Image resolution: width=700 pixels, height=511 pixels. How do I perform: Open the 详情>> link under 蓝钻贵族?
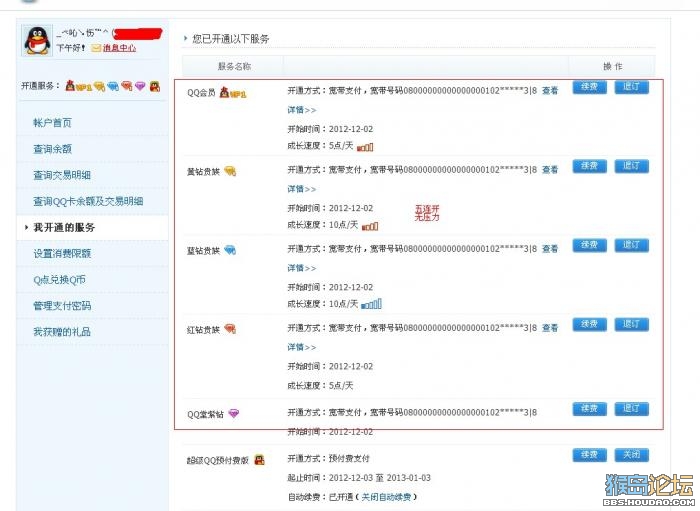[301, 268]
